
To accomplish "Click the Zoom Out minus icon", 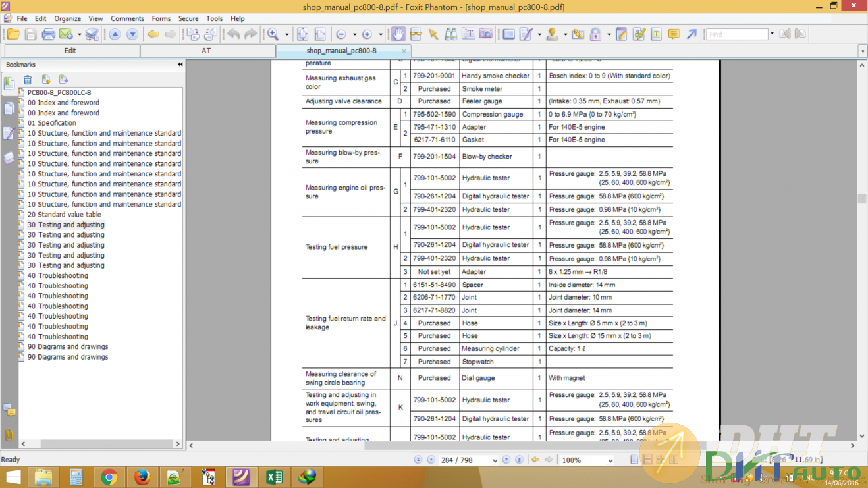I will click(341, 34).
